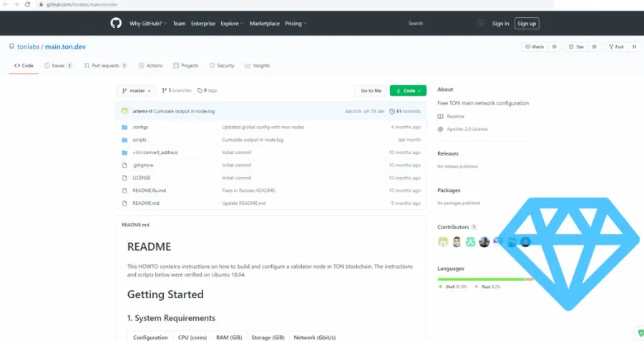Open the Team header link
The height and width of the screenshot is (341, 644).
coord(179,24)
